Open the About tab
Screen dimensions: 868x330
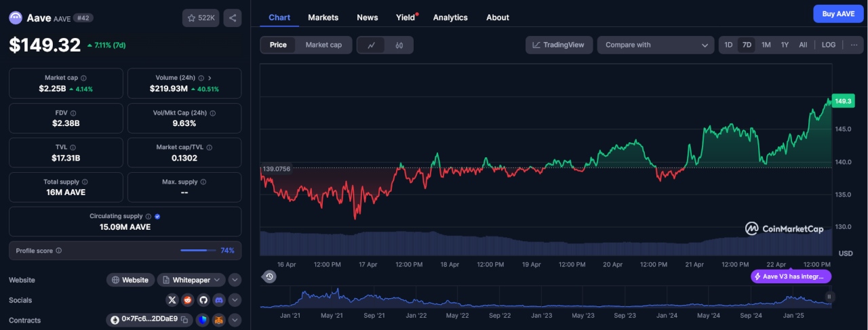(x=498, y=18)
